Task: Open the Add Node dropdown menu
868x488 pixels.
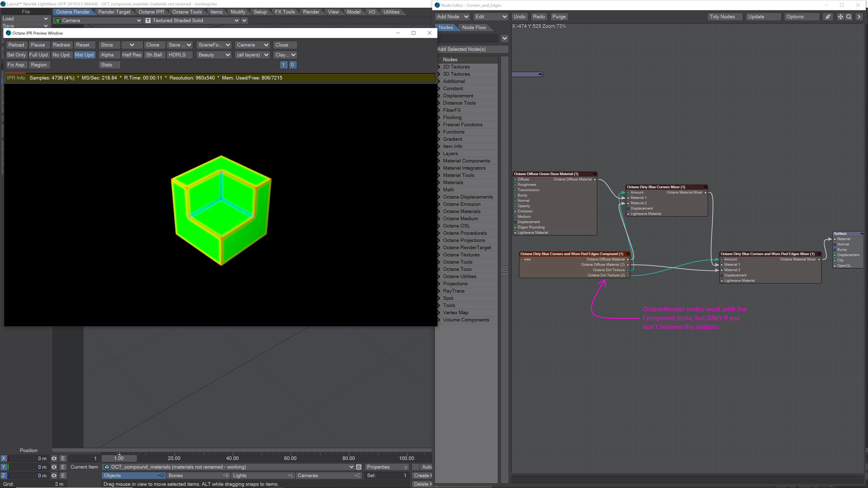Action: click(x=452, y=17)
